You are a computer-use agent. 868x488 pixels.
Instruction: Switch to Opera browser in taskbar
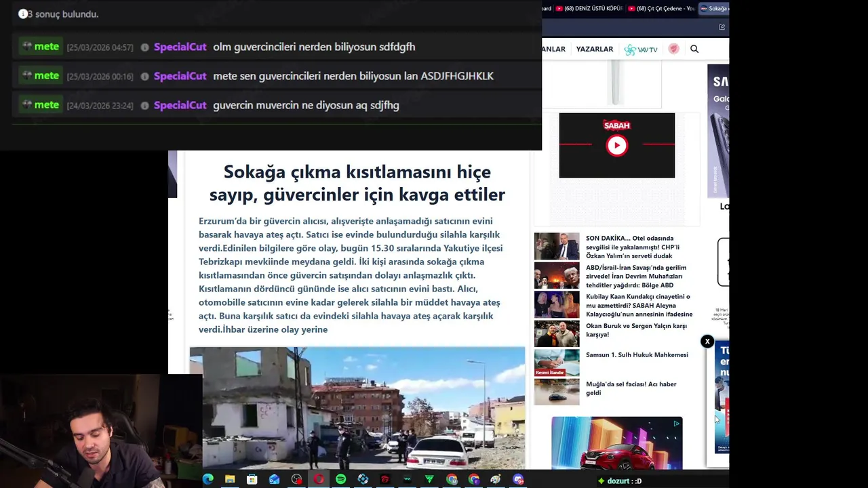click(x=318, y=479)
